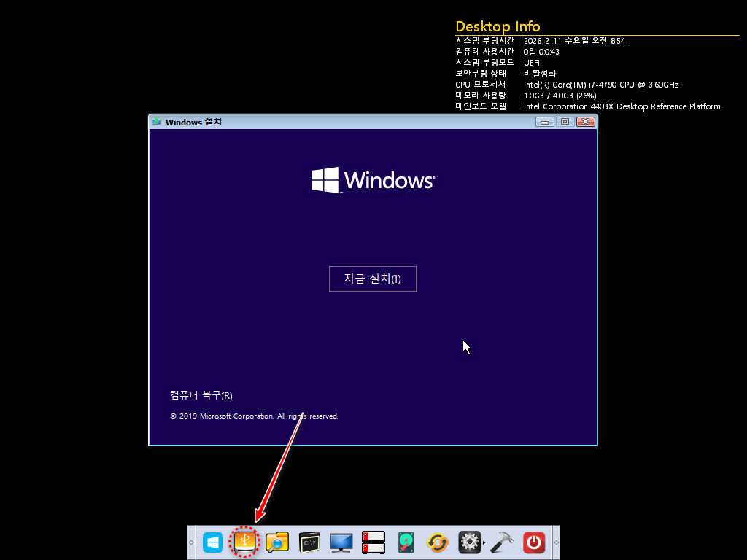Viewport: 747px width, 560px height.
Task: Click the Desktop Info heading
Action: pos(498,26)
